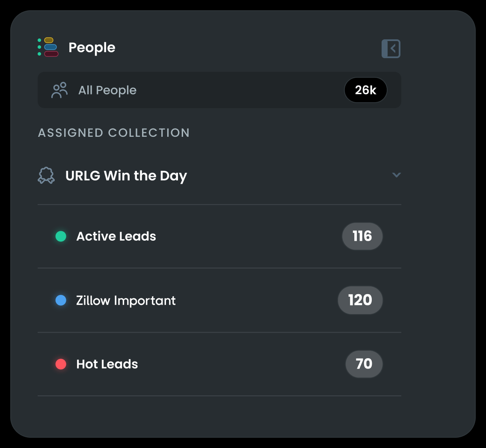Viewport: 486px width, 448px height.
Task: Collapse the URLG Win the Day collection
Action: pyautogui.click(x=396, y=175)
